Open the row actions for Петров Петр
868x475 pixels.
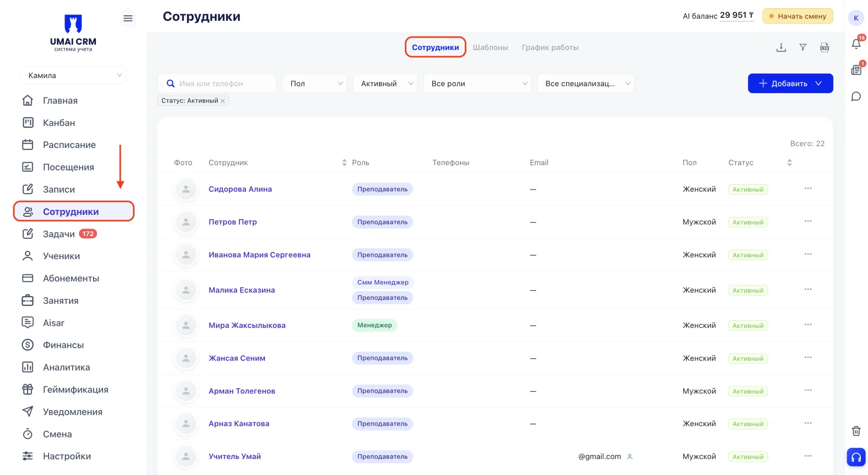808,221
